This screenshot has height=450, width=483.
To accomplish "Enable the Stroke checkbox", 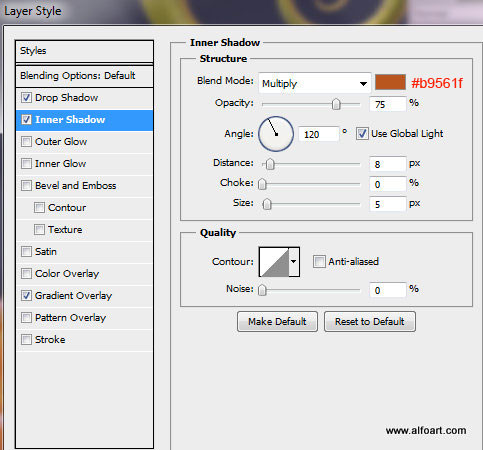I will [26, 340].
